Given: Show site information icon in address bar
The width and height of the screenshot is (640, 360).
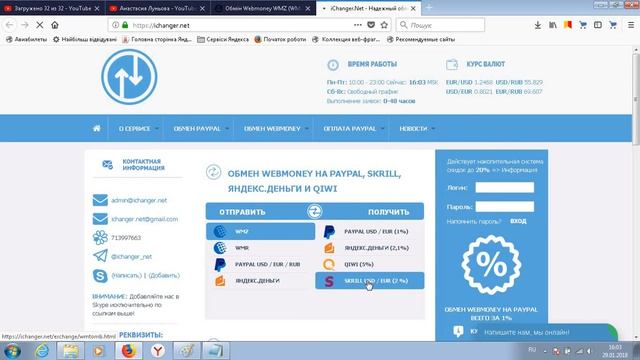Looking at the screenshot, I should [116, 25].
